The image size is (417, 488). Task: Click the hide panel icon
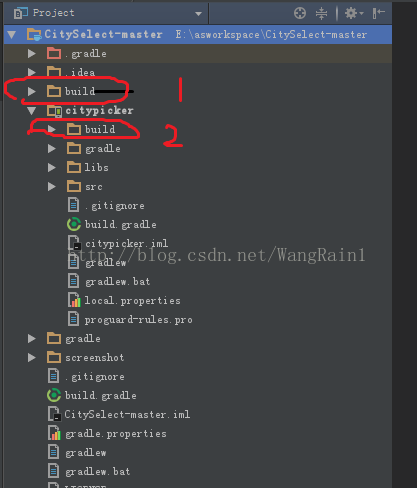[379, 13]
